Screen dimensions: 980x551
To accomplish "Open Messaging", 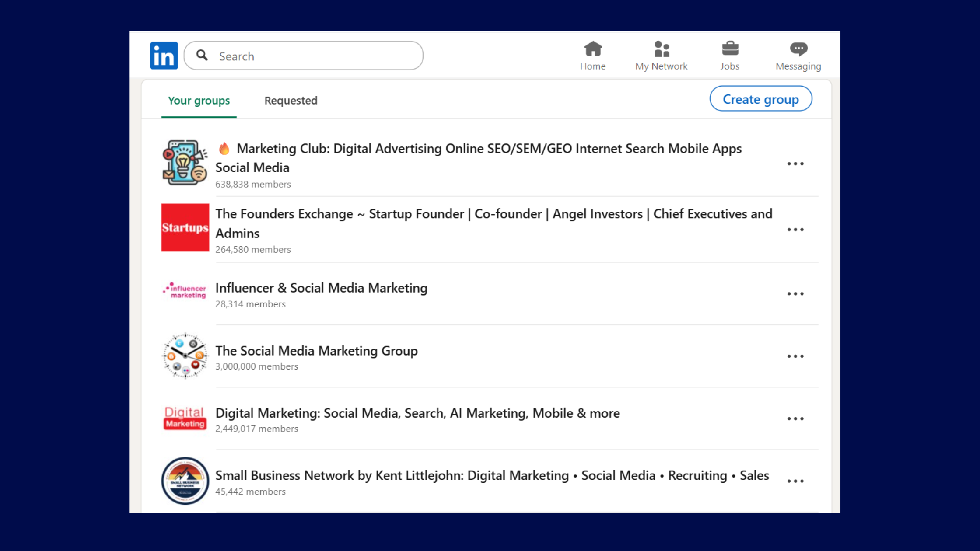I will 798,56.
